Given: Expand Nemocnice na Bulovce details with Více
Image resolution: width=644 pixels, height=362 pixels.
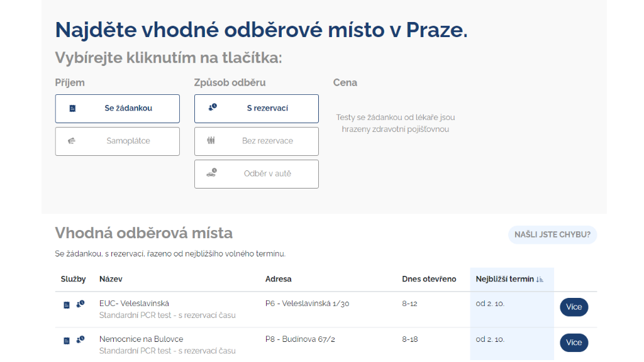Looking at the screenshot, I should pyautogui.click(x=574, y=343).
